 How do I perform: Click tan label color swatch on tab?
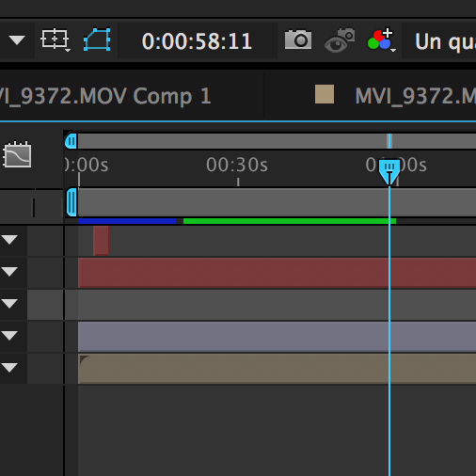pos(325,94)
